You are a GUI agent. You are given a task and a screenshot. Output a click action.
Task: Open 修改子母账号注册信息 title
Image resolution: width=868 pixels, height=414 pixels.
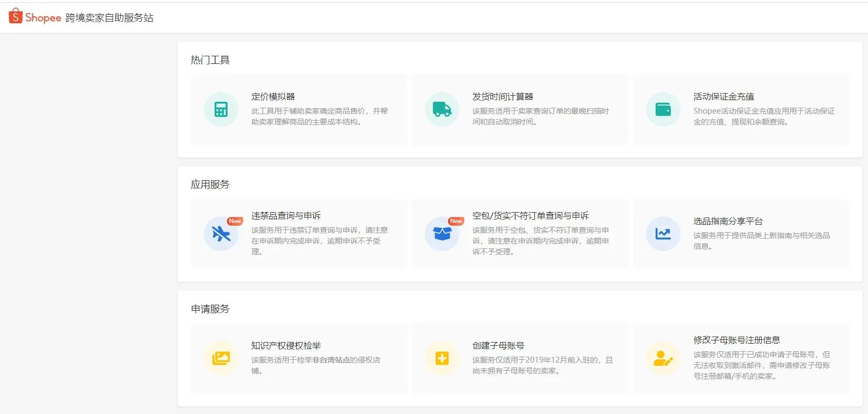point(737,340)
